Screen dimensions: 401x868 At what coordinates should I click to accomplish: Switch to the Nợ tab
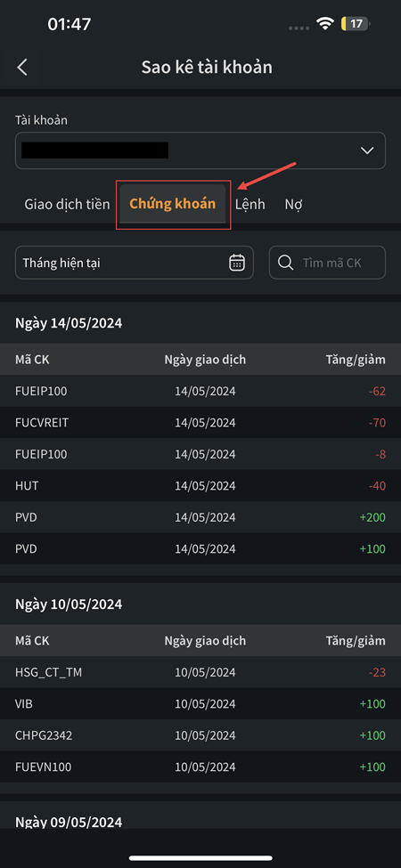click(293, 204)
